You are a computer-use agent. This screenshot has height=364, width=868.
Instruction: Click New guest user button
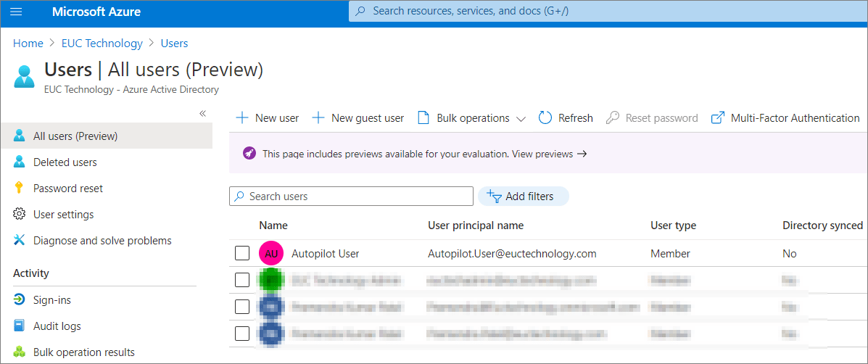(x=358, y=118)
